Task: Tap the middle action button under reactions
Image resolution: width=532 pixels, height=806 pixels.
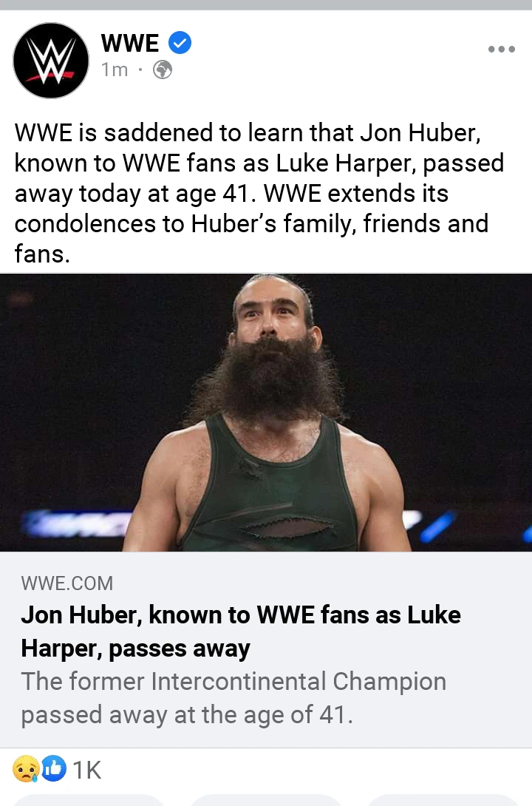Action: [265, 800]
